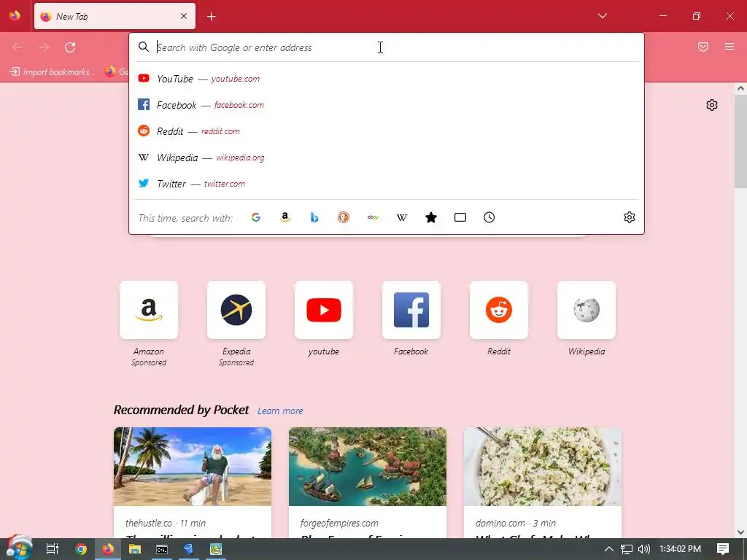Viewport: 747px width, 560px height.
Task: Click Import bookmarks toolbar button
Action: (x=53, y=72)
